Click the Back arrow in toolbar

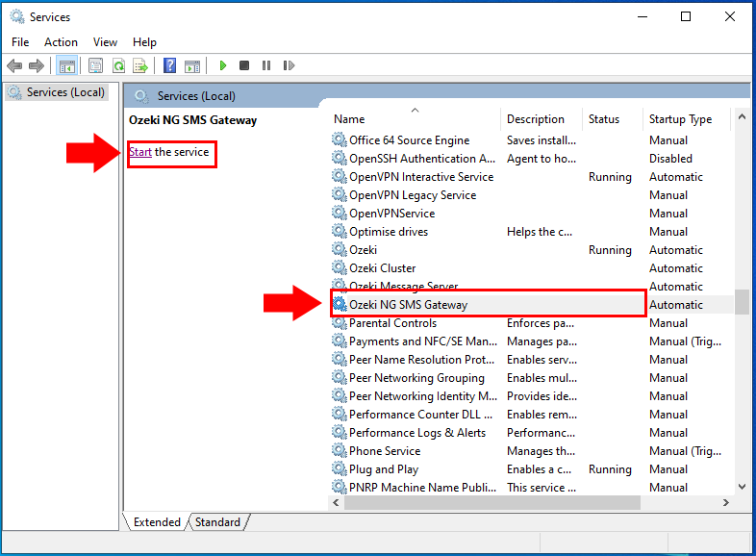14,65
